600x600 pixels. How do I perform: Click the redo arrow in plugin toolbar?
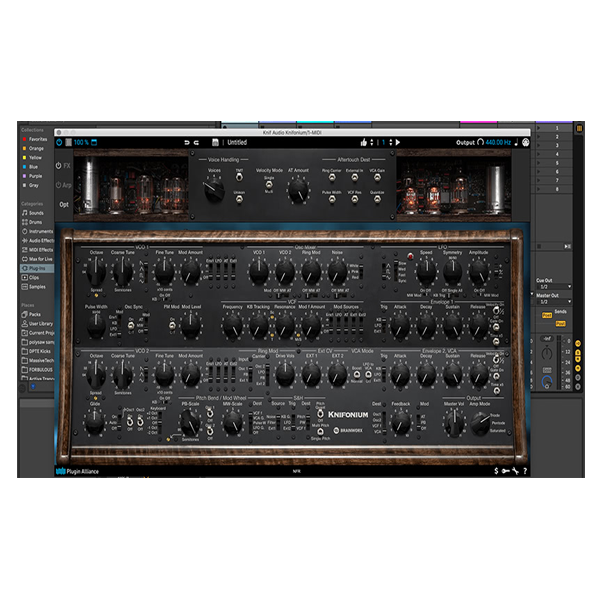(196, 142)
